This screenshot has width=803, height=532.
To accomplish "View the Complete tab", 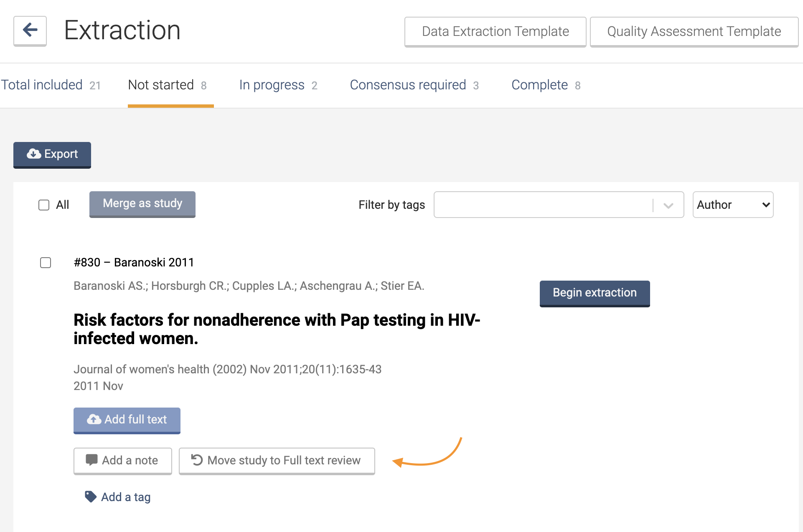I will (x=546, y=85).
